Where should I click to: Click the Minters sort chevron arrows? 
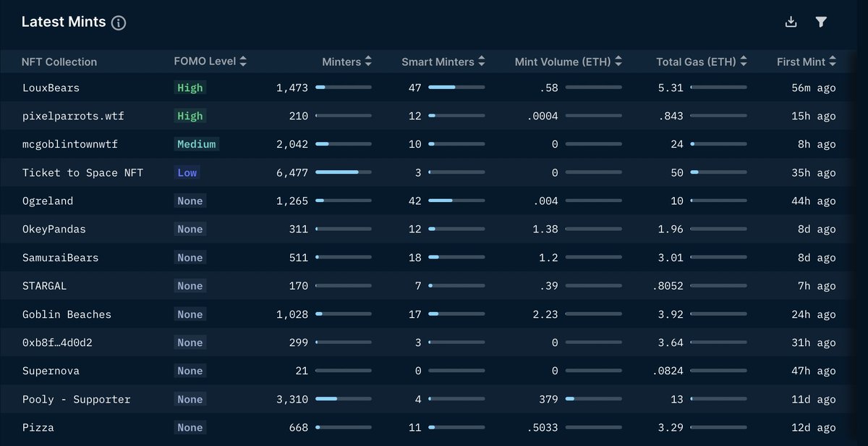(x=369, y=61)
